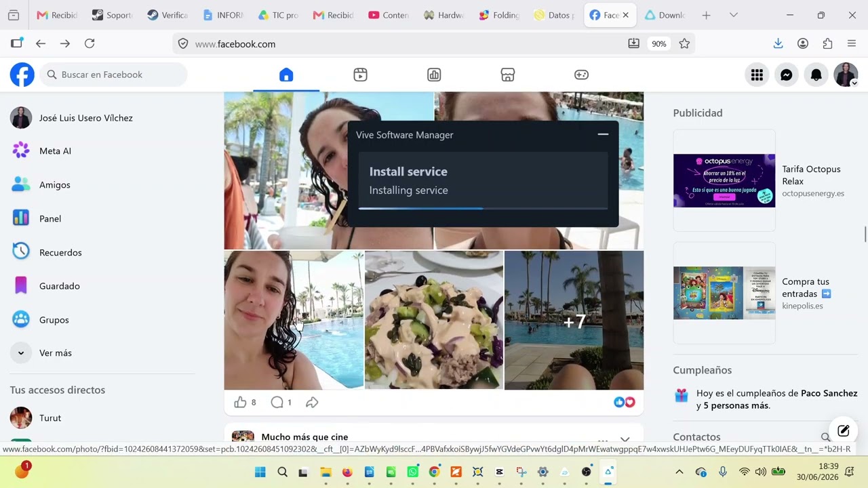Screen dimensions: 868x488
Task: Open Windows taskbar search
Action: (283, 472)
